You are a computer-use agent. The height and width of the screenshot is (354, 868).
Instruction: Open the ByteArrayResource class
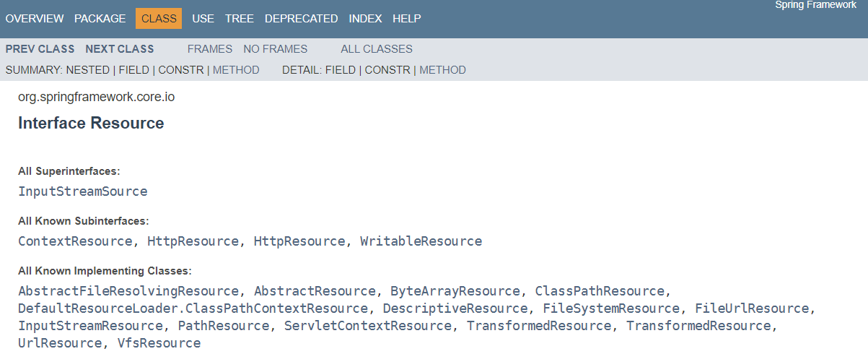coord(455,291)
